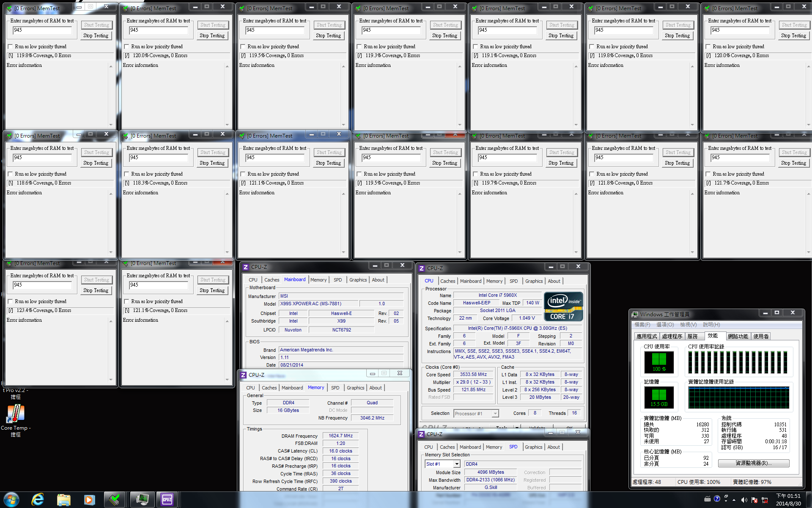Click the Z title icon of the CPU-Z Processor window
Screen dimensions: 812x508
(421, 268)
